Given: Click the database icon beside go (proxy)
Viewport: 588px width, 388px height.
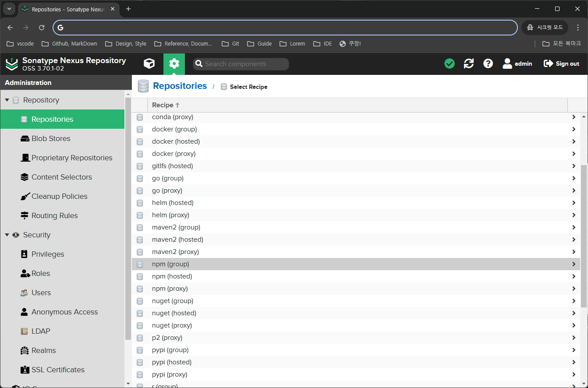Looking at the screenshot, I should (140, 190).
